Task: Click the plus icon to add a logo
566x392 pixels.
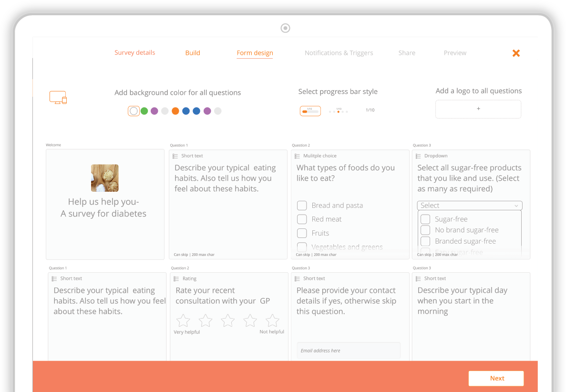Action: coord(478,109)
